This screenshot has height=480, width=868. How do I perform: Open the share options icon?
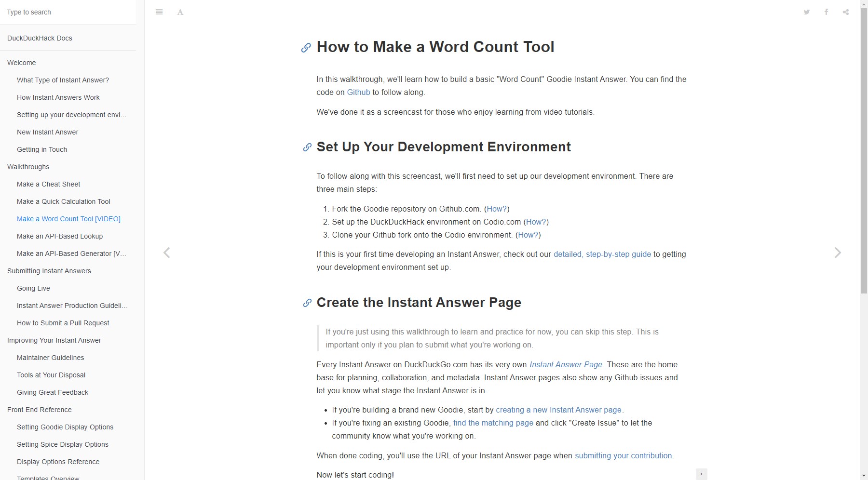tap(846, 12)
